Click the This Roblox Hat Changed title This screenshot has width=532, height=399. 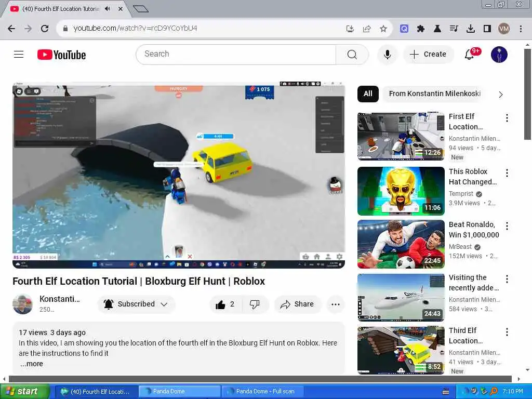[473, 177]
